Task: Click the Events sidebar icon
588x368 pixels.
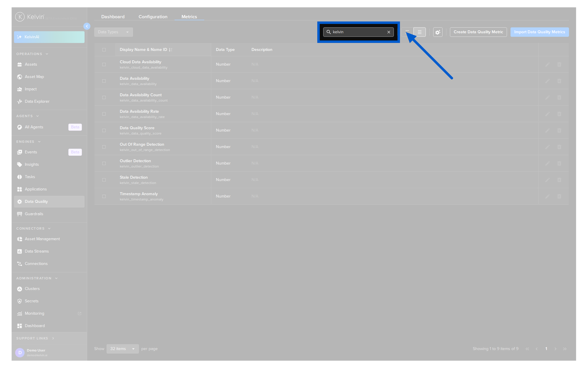Action: [20, 152]
